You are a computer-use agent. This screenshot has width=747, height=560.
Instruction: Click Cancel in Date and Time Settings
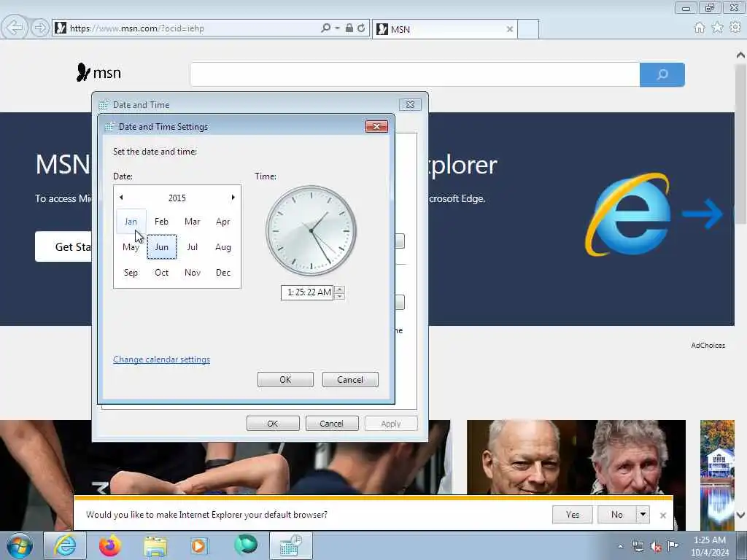(350, 379)
